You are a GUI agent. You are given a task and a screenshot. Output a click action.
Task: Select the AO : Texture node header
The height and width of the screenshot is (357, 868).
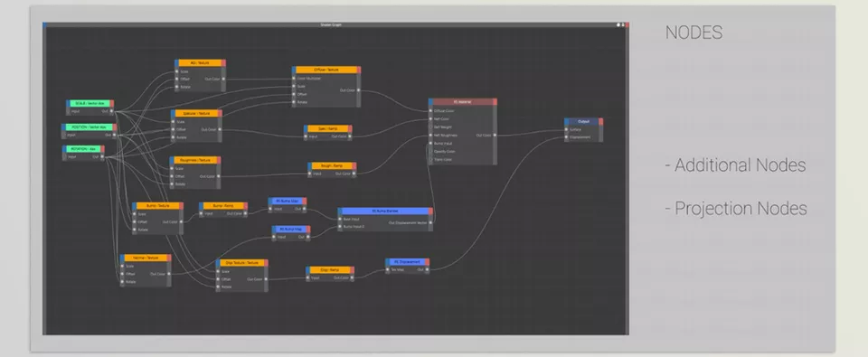(x=200, y=63)
